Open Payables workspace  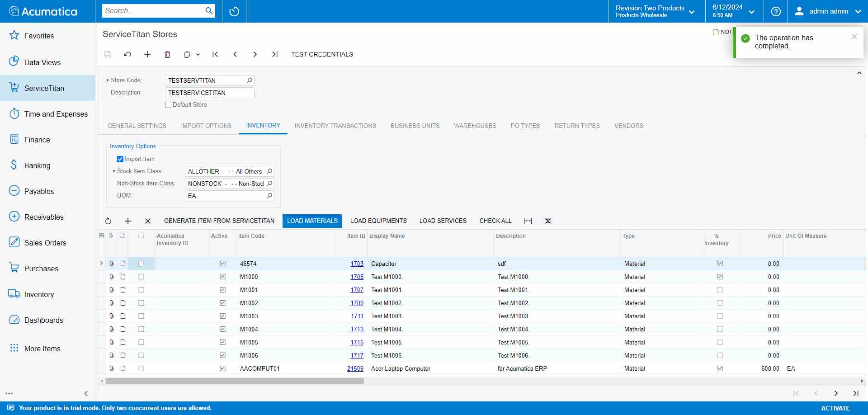[47, 191]
